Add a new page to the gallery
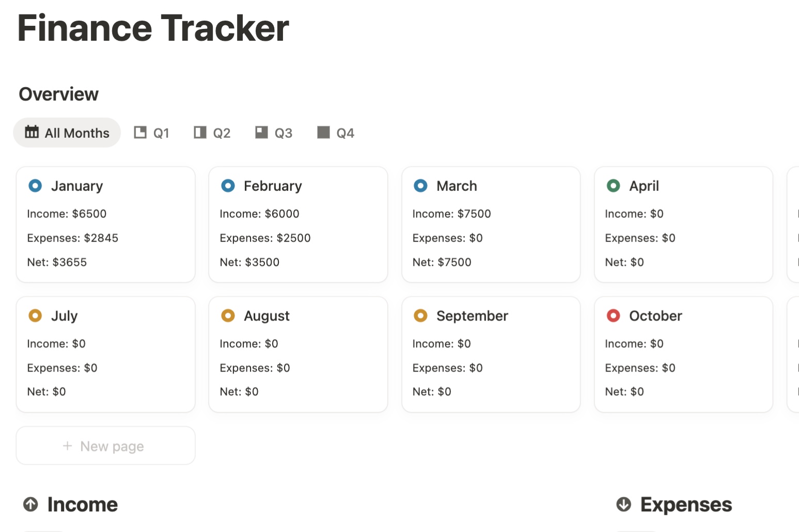The width and height of the screenshot is (799, 532). (x=105, y=446)
